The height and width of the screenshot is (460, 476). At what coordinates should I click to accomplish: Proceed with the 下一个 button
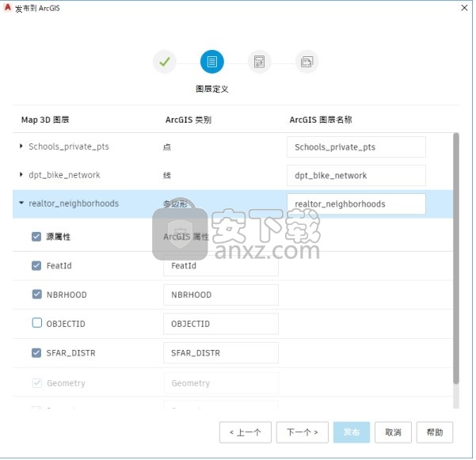[x=303, y=432]
